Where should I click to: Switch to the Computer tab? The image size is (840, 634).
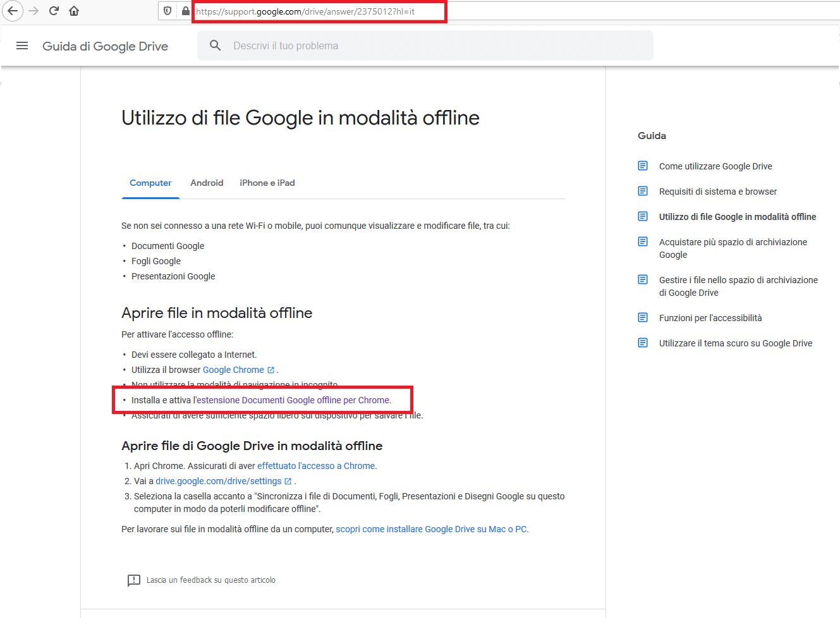pos(150,183)
